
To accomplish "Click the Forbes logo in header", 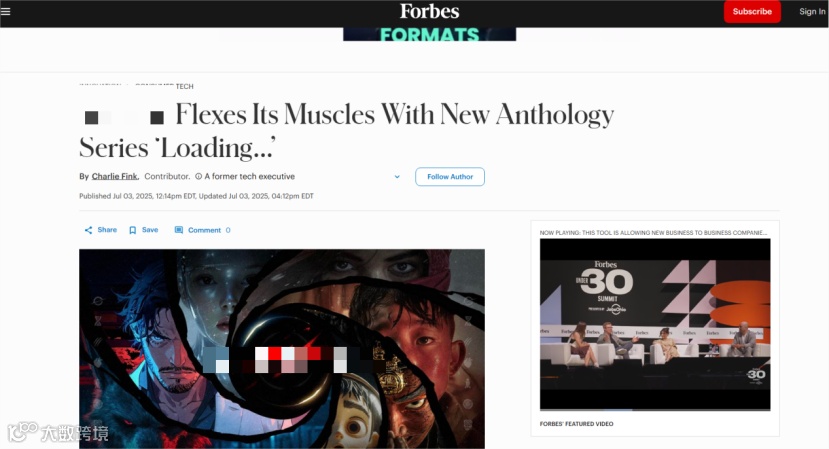I will tap(429, 11).
